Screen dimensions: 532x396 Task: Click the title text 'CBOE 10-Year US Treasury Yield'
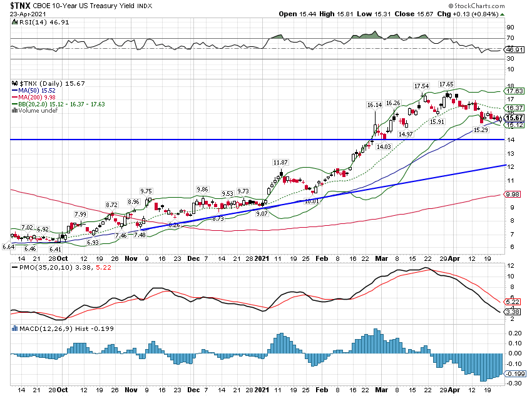point(84,6)
